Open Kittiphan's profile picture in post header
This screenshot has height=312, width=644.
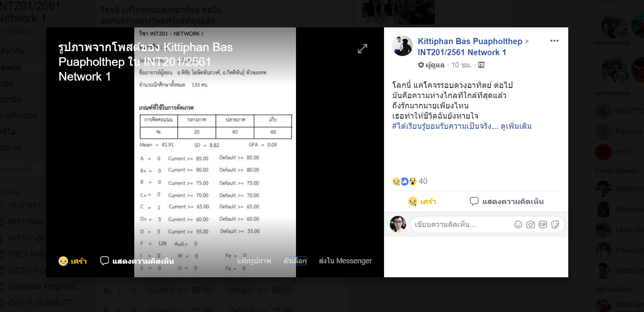402,46
